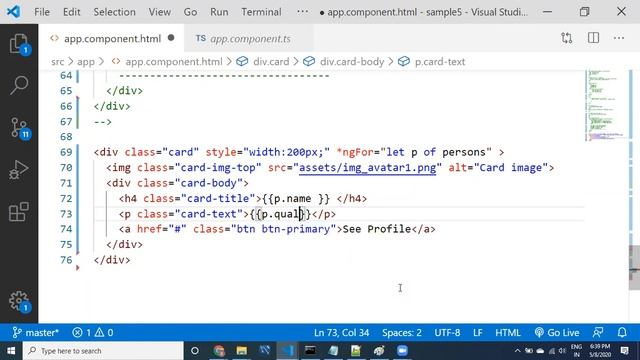
Task: Switch to Visual Studio Code taskbar icon
Action: (x=287, y=351)
